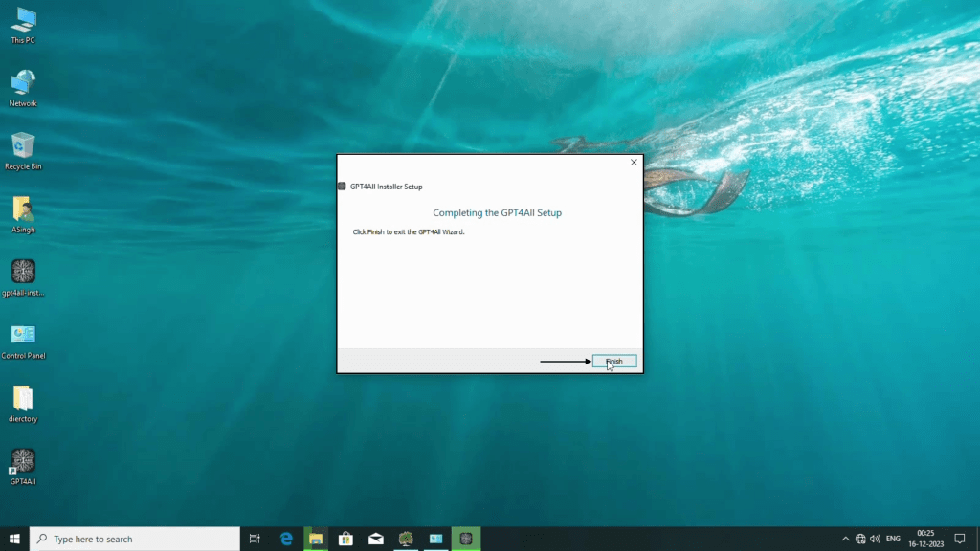Click the Finish button in the installer

pyautogui.click(x=614, y=361)
